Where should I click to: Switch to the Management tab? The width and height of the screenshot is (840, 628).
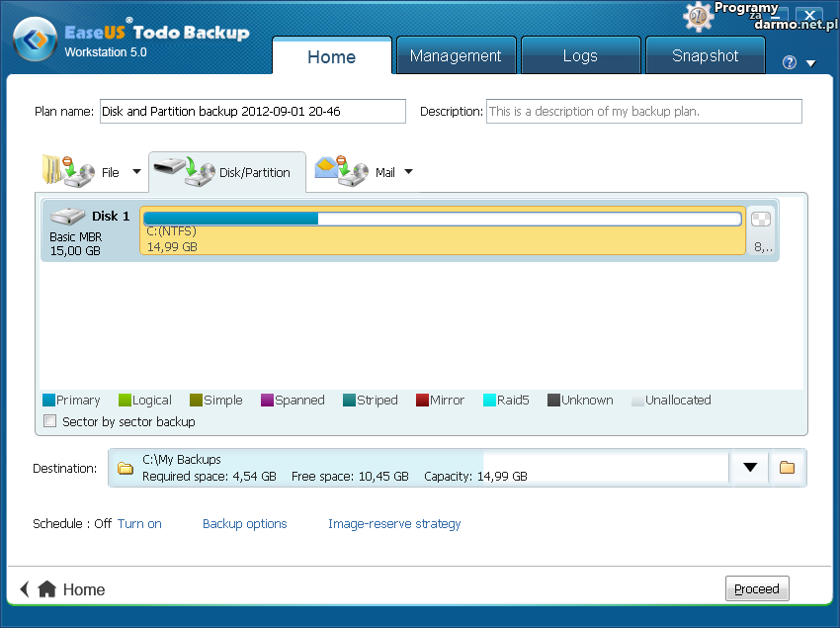pyautogui.click(x=456, y=56)
